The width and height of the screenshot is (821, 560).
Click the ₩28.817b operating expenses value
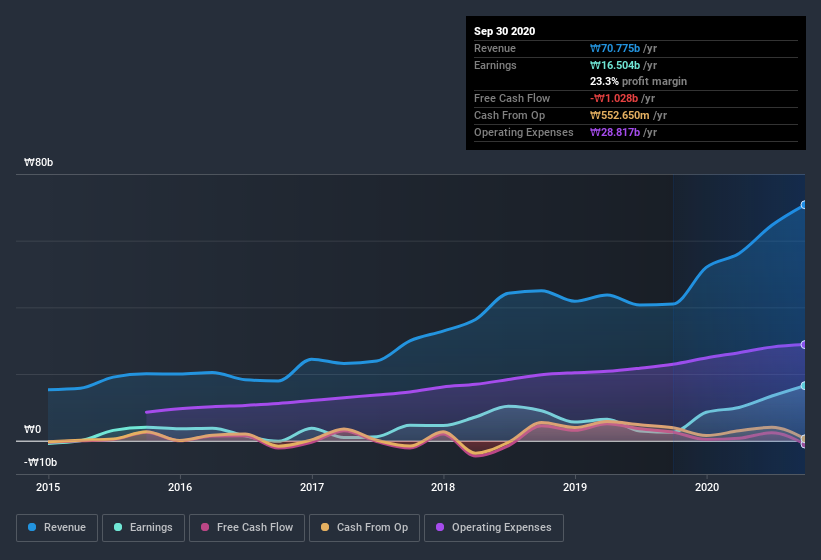pos(615,132)
